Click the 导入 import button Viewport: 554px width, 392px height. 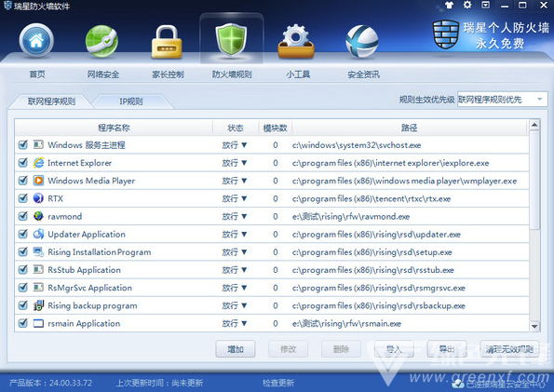click(x=394, y=349)
